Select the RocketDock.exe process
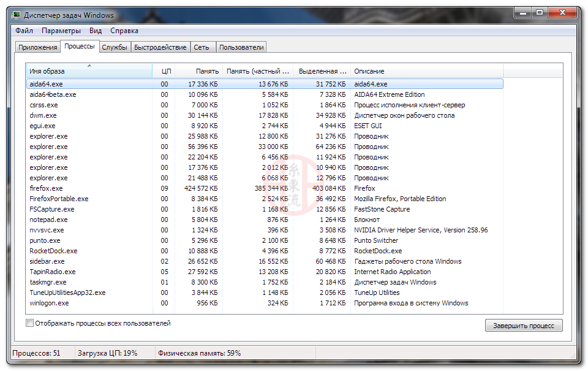 click(265, 251)
